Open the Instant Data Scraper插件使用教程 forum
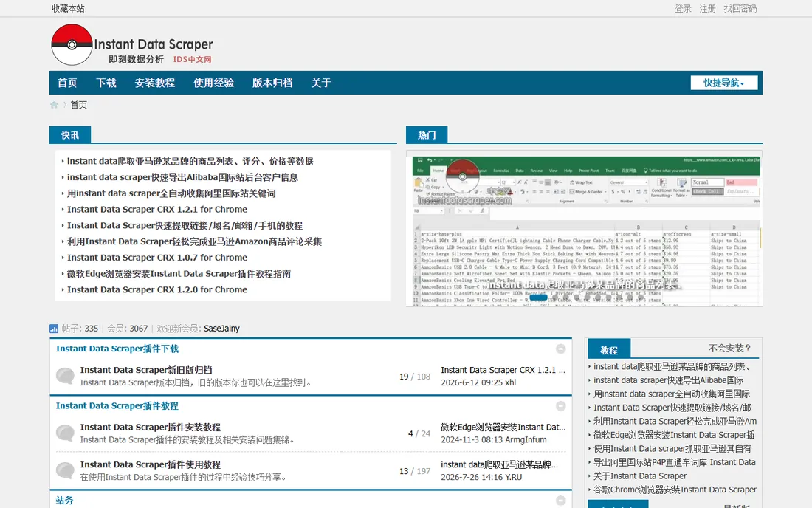 coord(150,465)
